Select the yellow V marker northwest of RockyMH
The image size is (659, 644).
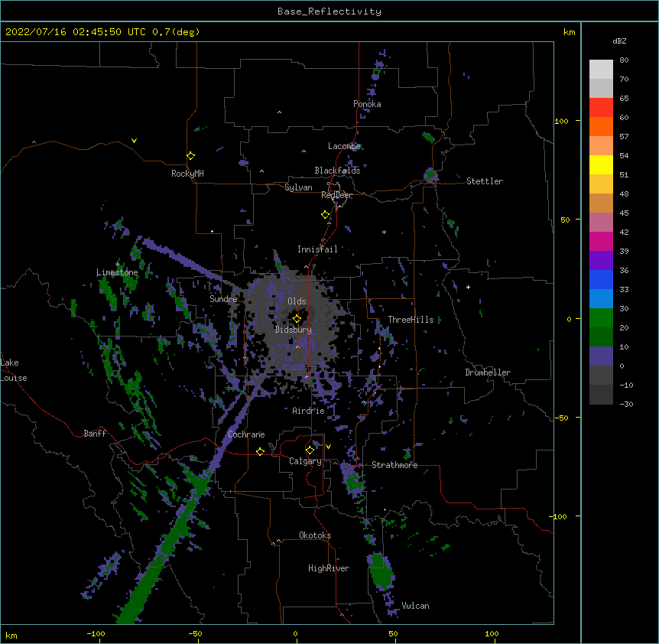[x=134, y=141]
